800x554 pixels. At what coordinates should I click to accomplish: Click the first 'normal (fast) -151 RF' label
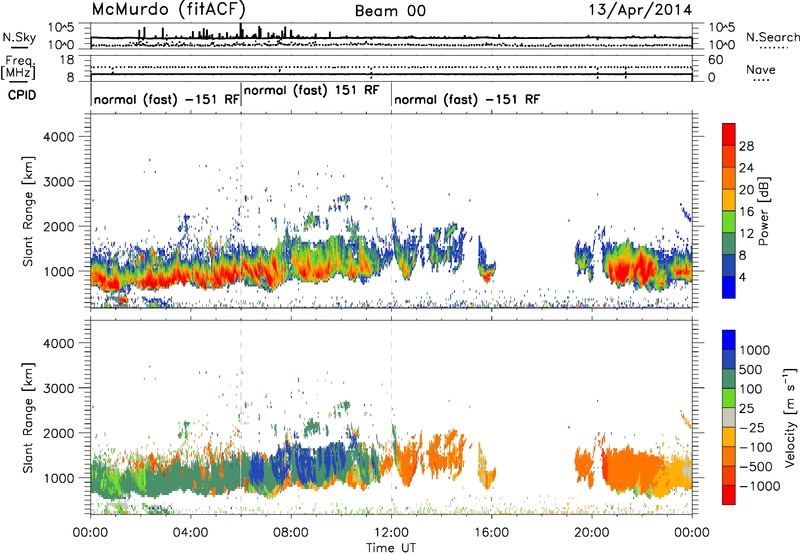166,99
